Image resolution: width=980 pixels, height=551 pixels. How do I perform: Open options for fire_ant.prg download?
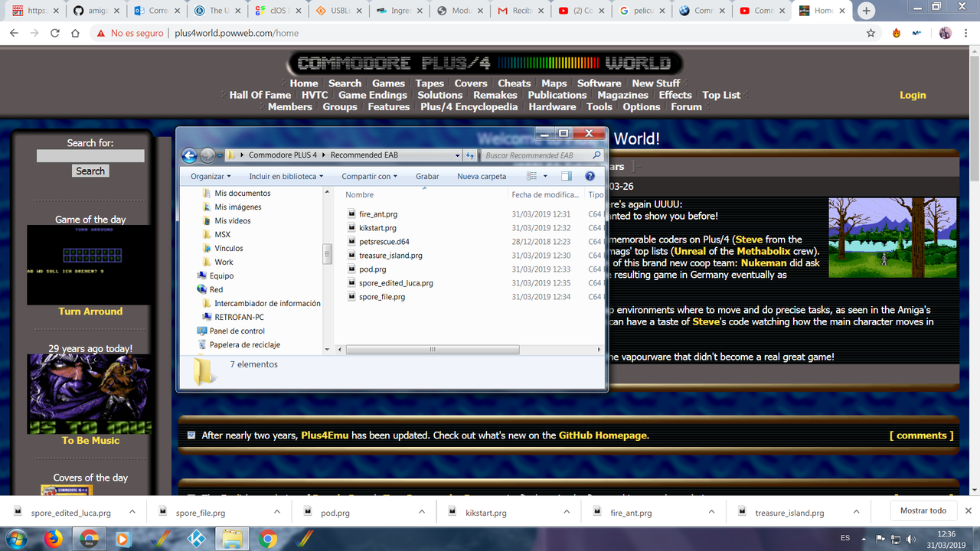pos(710,512)
